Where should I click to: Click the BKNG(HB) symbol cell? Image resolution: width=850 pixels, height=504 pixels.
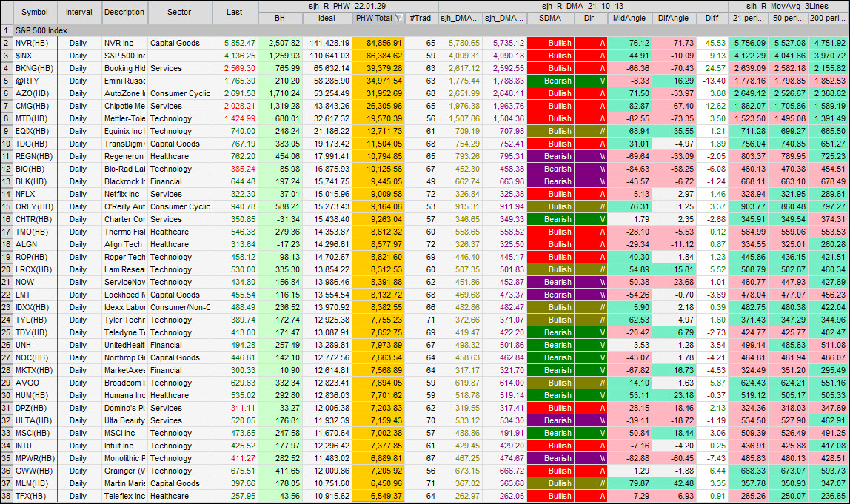coord(34,68)
